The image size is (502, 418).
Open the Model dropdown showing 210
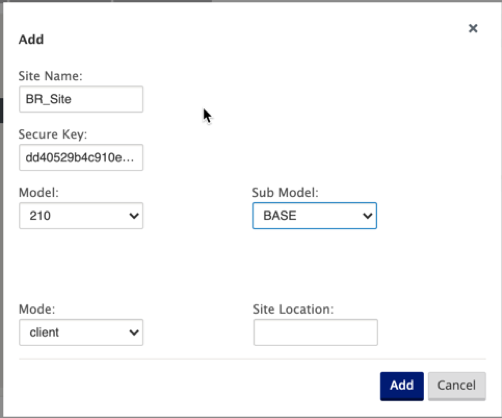[x=81, y=216]
